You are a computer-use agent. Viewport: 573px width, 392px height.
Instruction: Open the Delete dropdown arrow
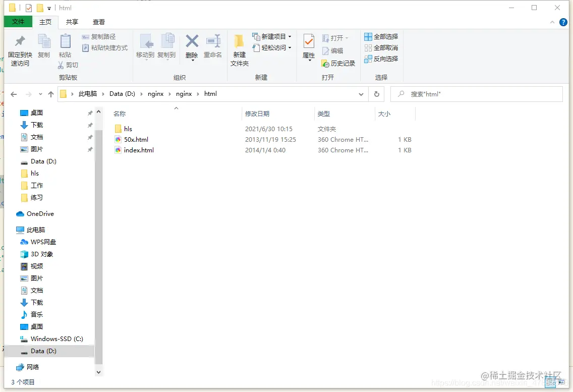[x=192, y=60]
